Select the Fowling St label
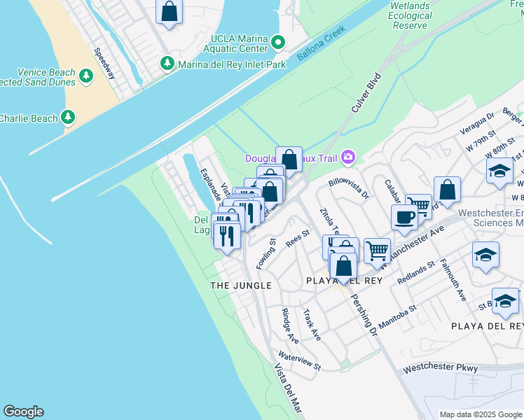Screen dimensions: 524x420 (x=266, y=253)
